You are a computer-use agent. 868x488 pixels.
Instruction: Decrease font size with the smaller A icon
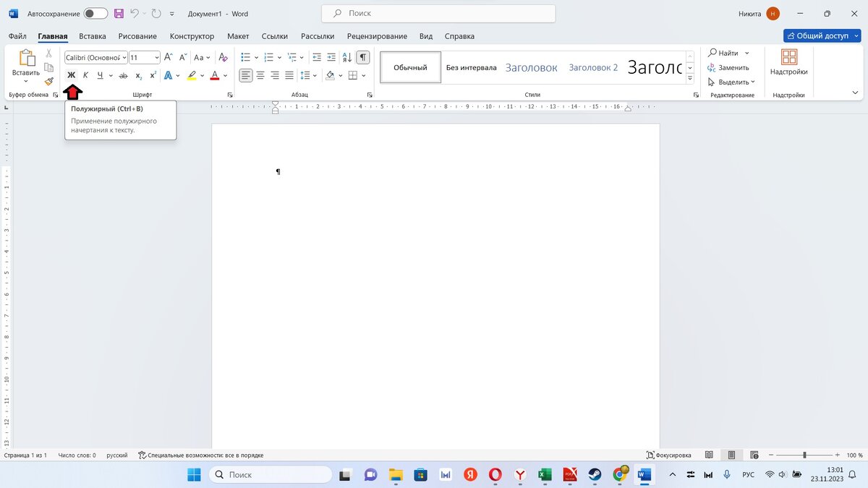point(182,57)
